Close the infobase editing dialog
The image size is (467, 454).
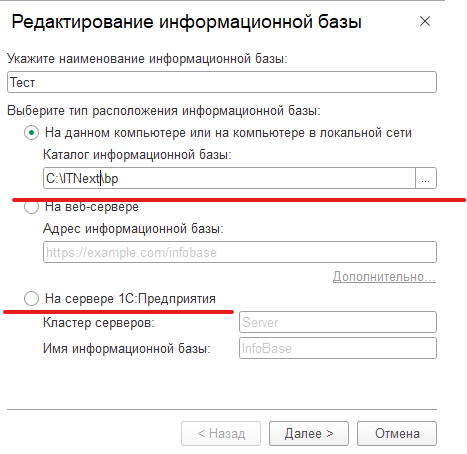[425, 21]
